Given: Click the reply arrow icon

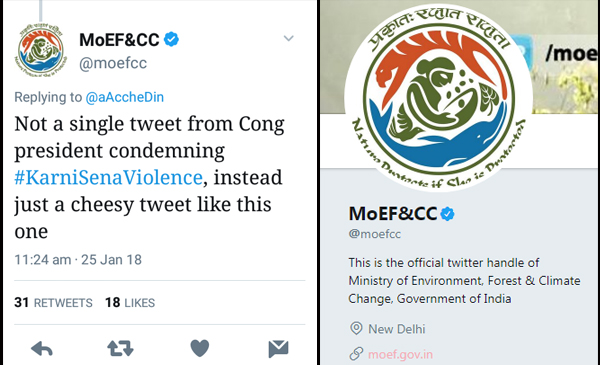Looking at the screenshot, I should [x=42, y=349].
